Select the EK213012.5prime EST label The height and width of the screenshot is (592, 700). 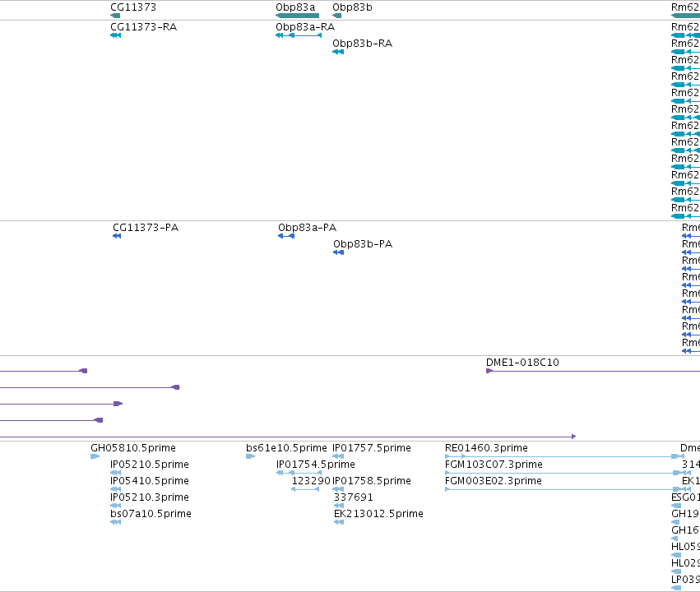click(x=378, y=514)
